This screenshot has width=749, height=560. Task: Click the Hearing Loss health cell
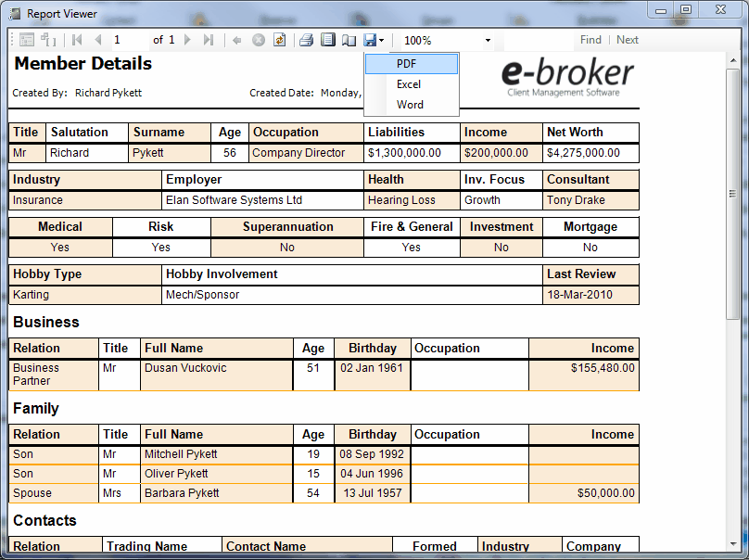412,200
